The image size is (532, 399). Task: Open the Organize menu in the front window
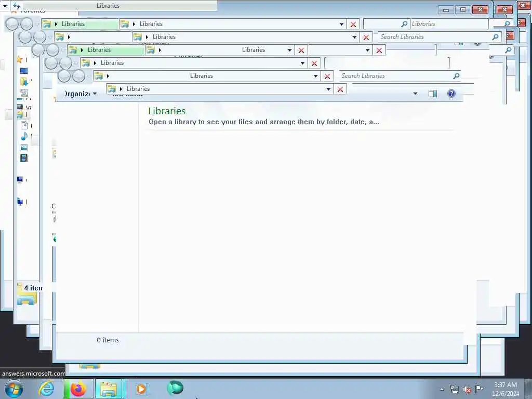pos(81,94)
